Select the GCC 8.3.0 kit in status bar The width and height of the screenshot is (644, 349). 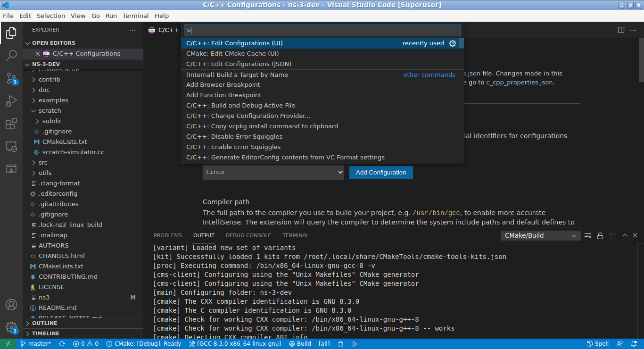235,344
